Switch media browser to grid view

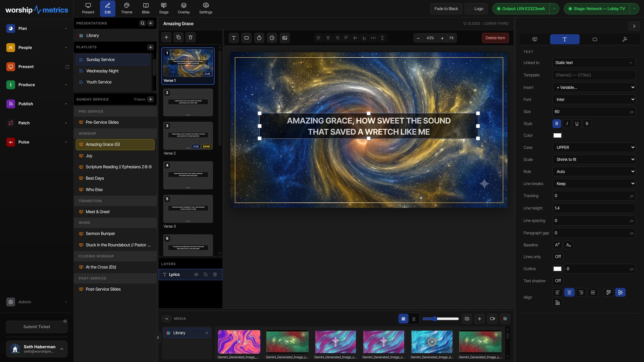point(404,319)
